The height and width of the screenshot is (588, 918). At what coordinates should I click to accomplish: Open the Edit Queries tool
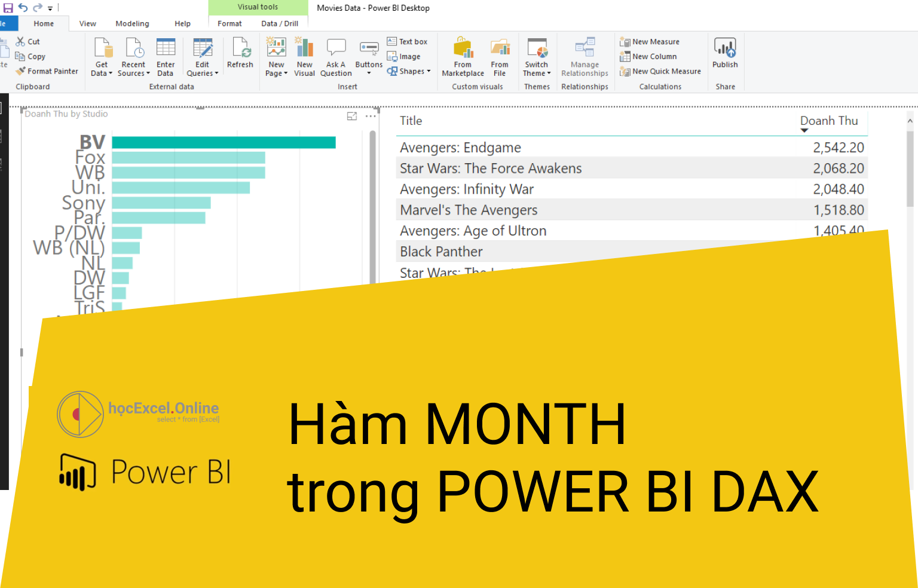202,56
